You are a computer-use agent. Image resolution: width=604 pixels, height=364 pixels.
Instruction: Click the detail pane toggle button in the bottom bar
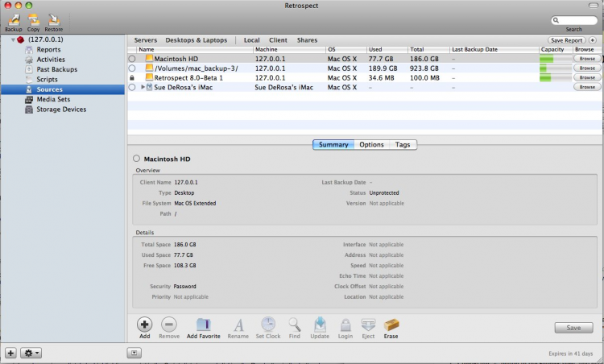134,353
